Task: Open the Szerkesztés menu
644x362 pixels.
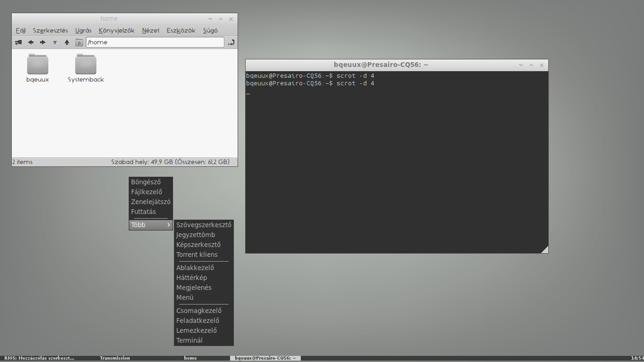Action: tap(50, 30)
